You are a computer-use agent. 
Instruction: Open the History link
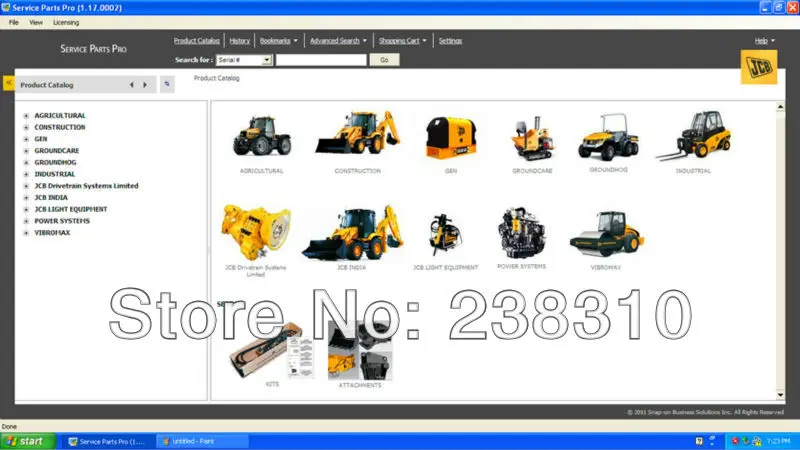(239, 41)
